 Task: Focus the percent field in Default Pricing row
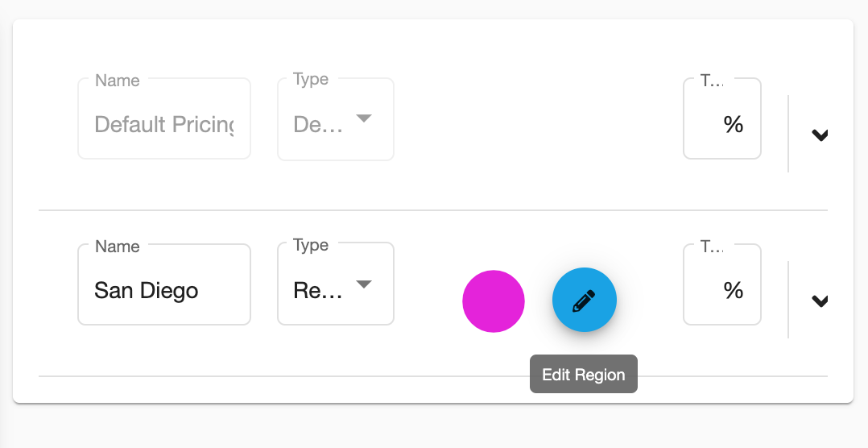point(721,118)
